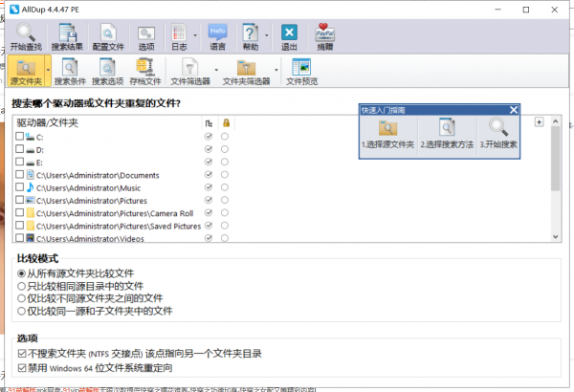This screenshot has width=574, height=392.
Task: Check the D: drive checkbox
Action: [x=20, y=149]
